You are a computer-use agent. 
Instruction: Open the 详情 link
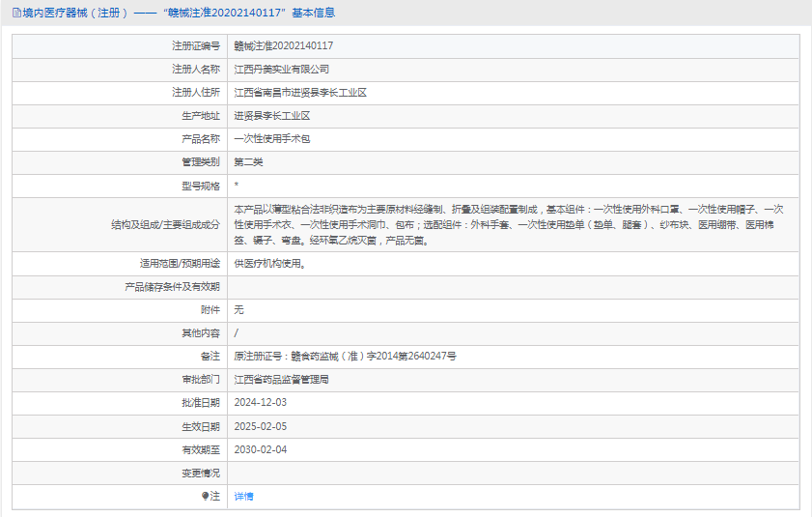point(243,497)
